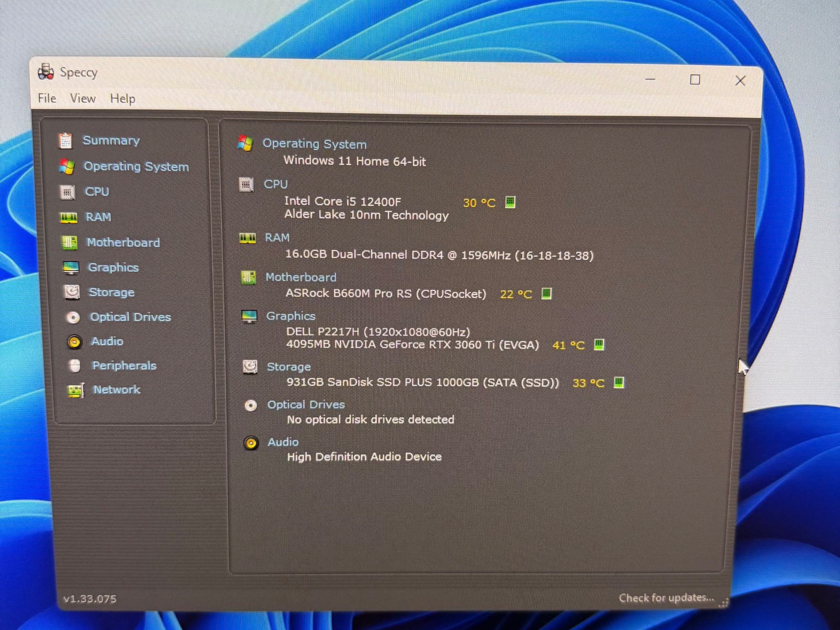The image size is (840, 630).
Task: Click Audio speaker icon in summary panel
Action: [x=251, y=443]
